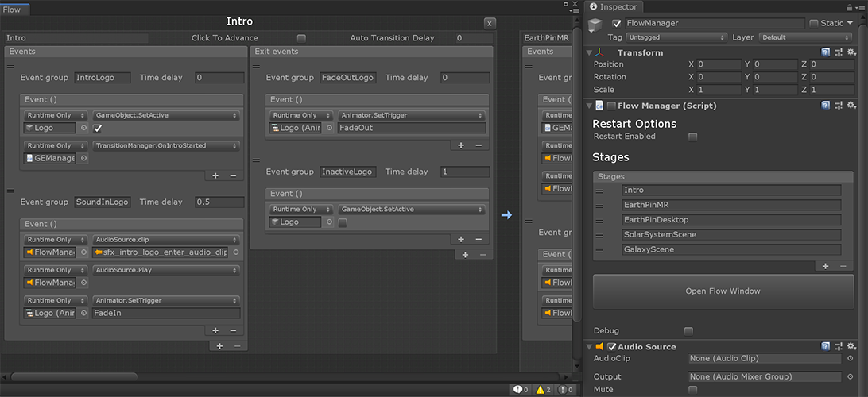
Task: Open the AudioSource.clip function dropdown
Action: point(166,240)
